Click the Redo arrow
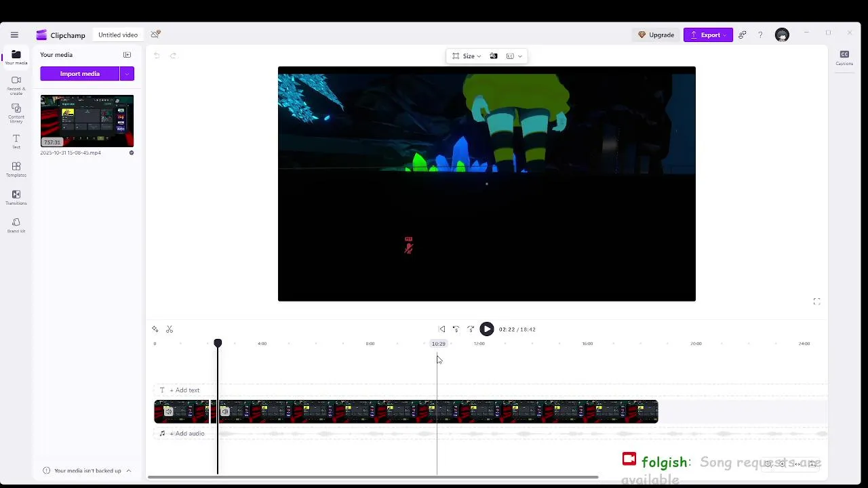The height and width of the screenshot is (488, 868). tap(173, 56)
